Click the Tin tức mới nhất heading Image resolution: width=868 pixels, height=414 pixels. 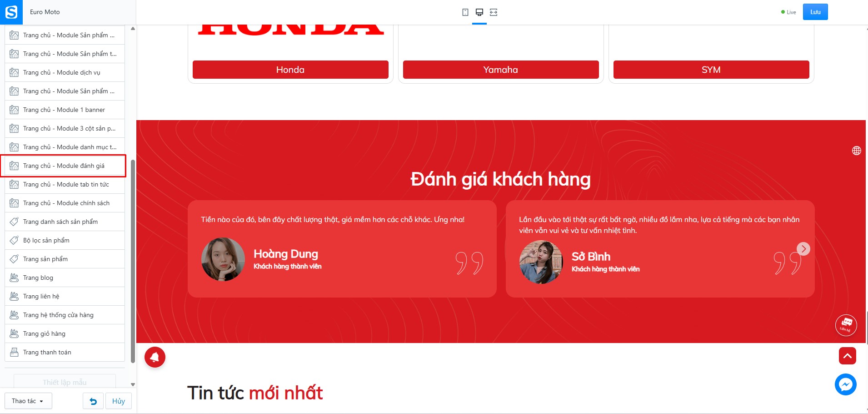255,393
